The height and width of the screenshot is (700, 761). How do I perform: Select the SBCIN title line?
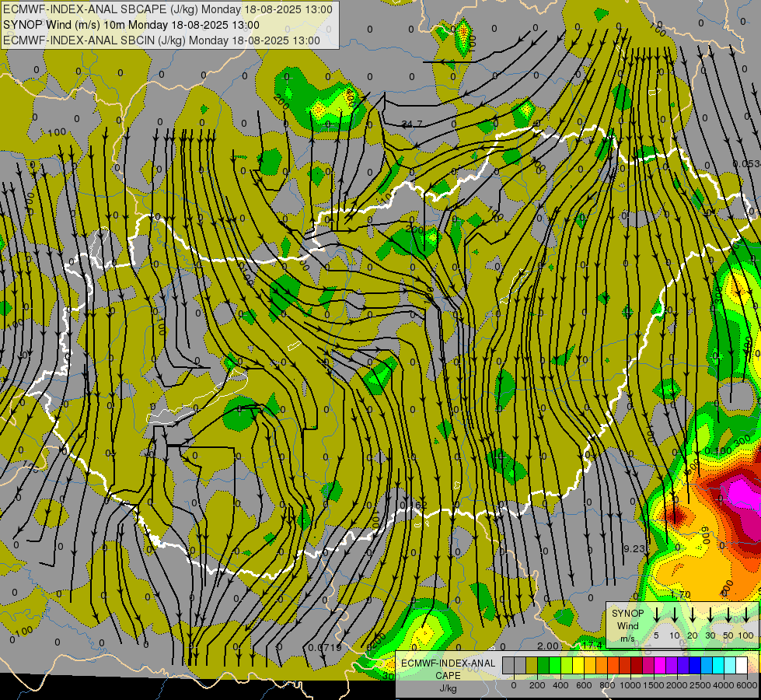[x=162, y=40]
